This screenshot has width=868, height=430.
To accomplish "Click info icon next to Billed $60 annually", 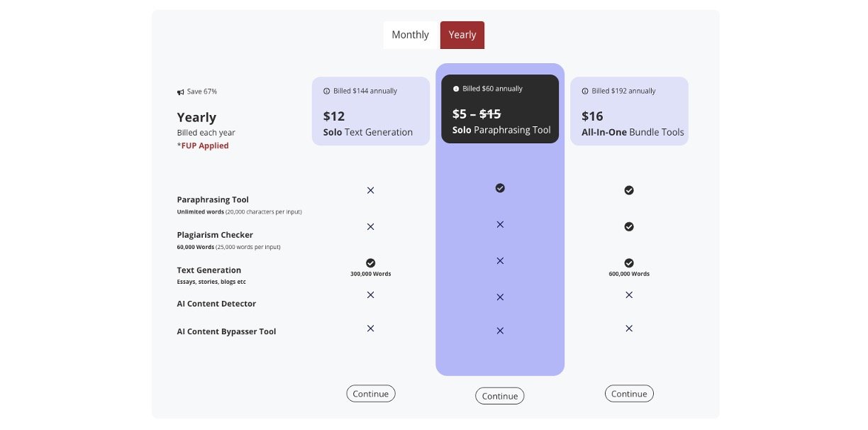I will coord(456,89).
